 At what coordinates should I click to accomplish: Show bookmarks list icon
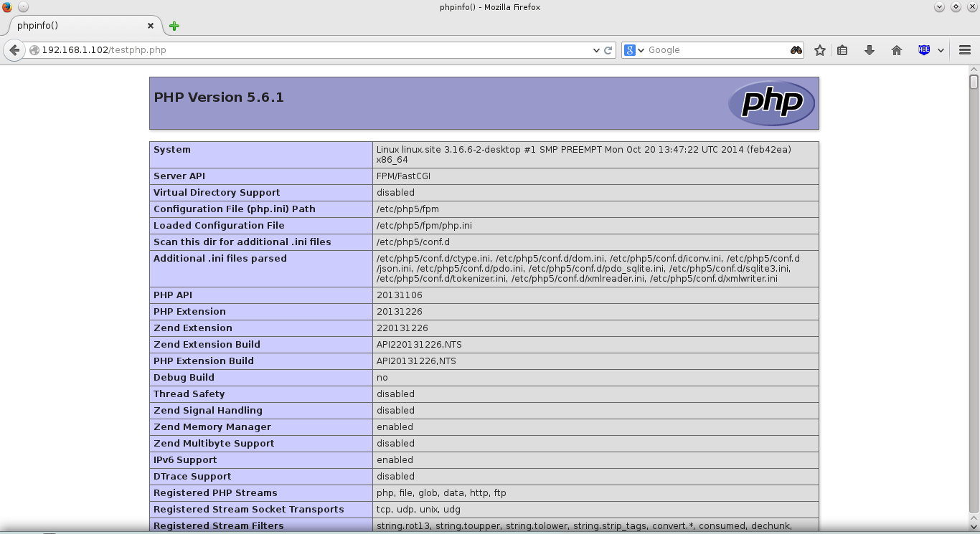(x=843, y=50)
